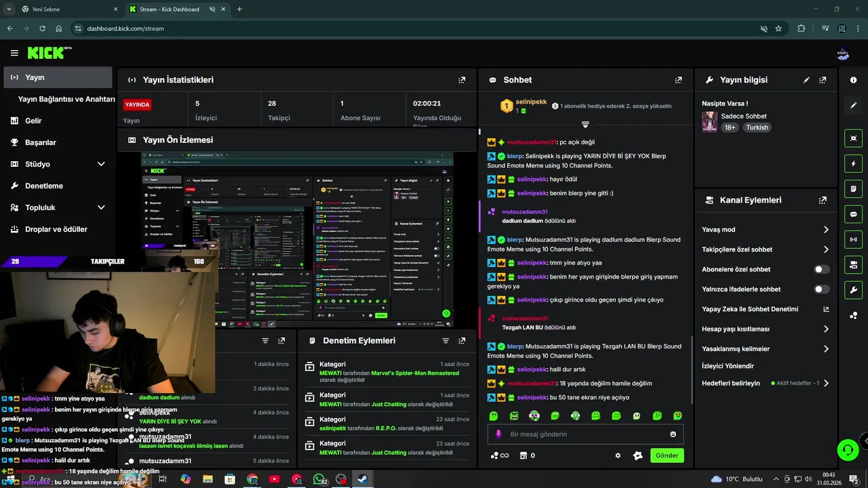868x488 pixels.
Task: Pop out the Yayın İstatistikleri panel
Action: point(462,80)
